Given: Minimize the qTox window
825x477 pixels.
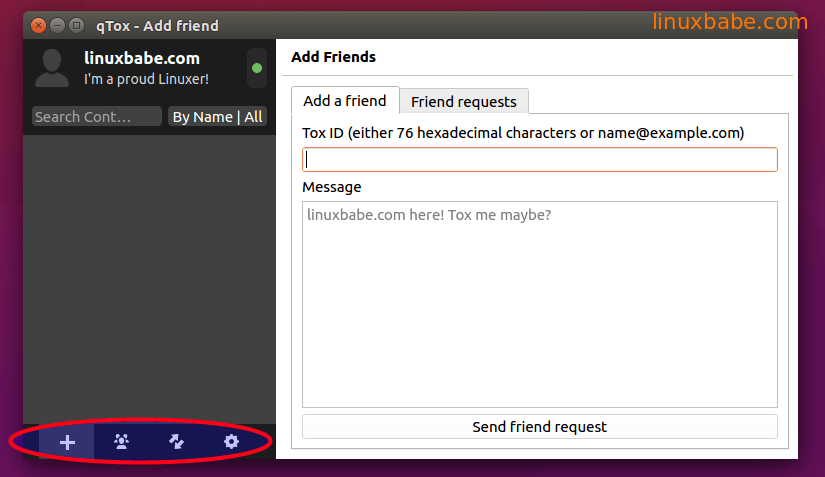Looking at the screenshot, I should (x=57, y=25).
